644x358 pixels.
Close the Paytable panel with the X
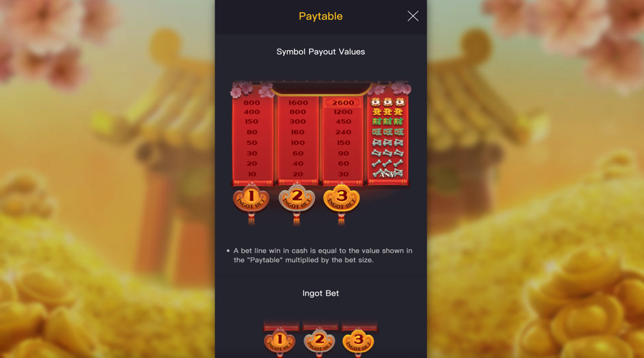413,16
